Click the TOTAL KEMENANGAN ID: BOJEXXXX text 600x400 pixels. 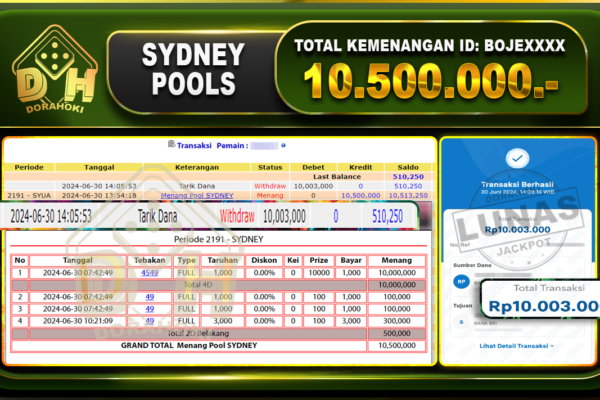[430, 46]
